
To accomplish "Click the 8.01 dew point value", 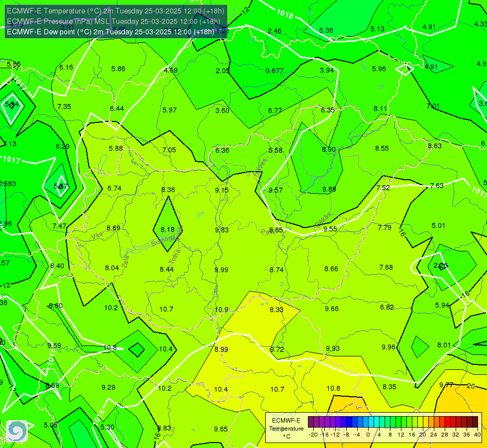I will 444,345.
